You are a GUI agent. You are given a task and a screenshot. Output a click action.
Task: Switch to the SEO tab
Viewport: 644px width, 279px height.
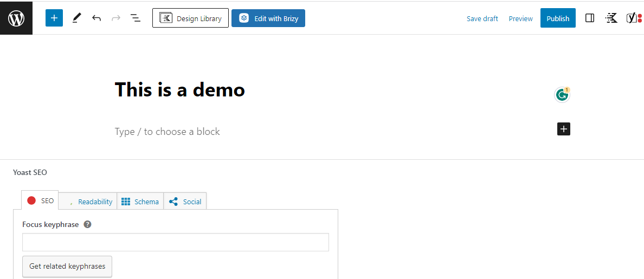(40, 200)
